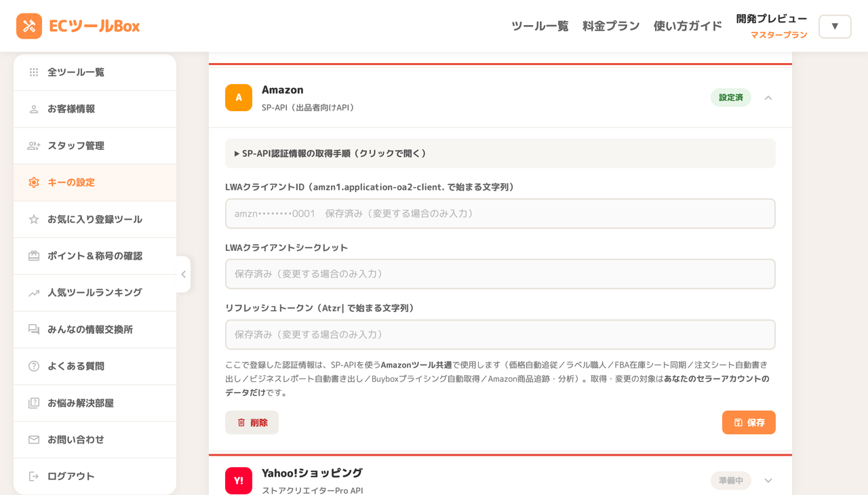Focus the LWAクライアントシークレット input field
Image resolution: width=868 pixels, height=495 pixels.
click(x=500, y=274)
